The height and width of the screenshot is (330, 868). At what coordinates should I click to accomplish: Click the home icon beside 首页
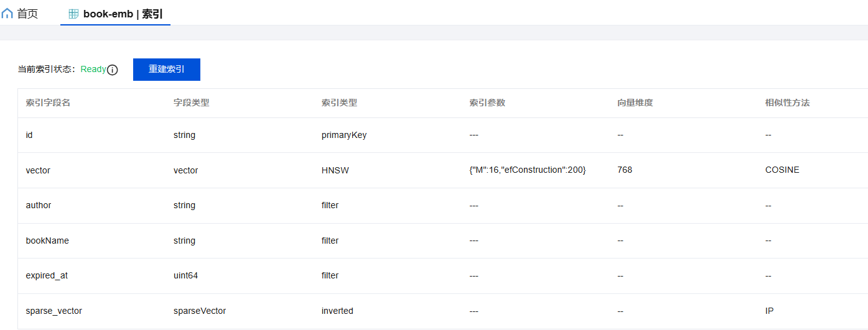[7, 13]
